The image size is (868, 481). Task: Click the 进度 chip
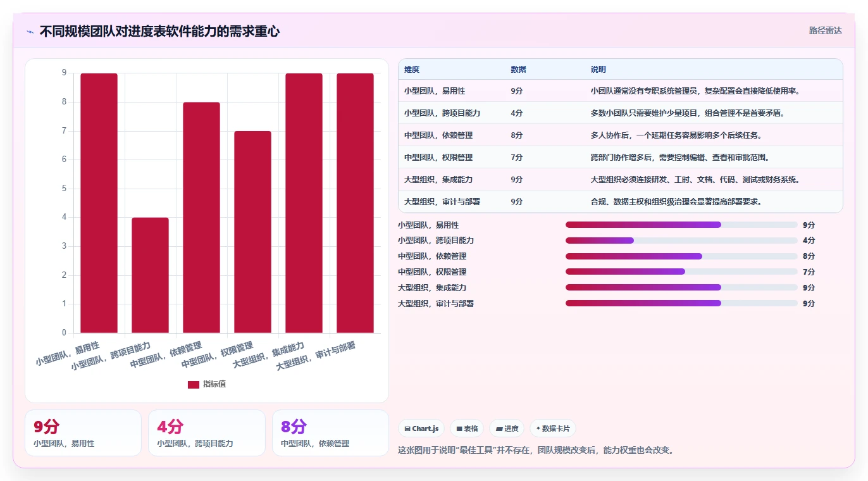(x=507, y=428)
